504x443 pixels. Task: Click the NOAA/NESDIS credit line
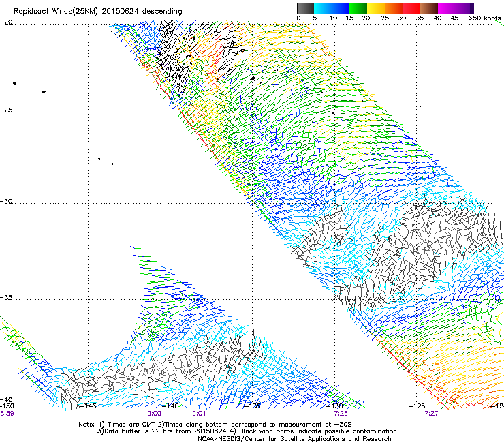pyautogui.click(x=294, y=439)
